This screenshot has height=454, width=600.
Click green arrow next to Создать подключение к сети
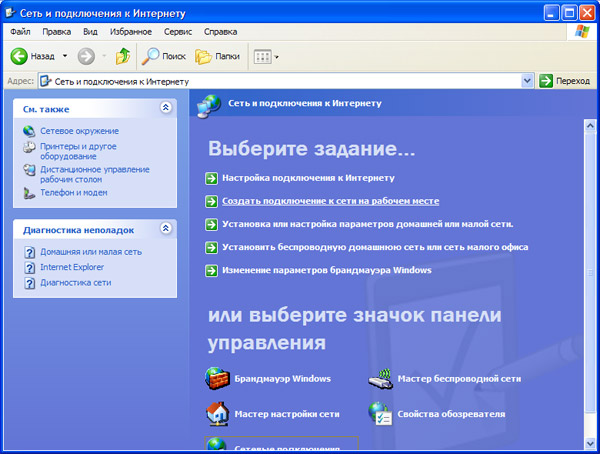211,201
